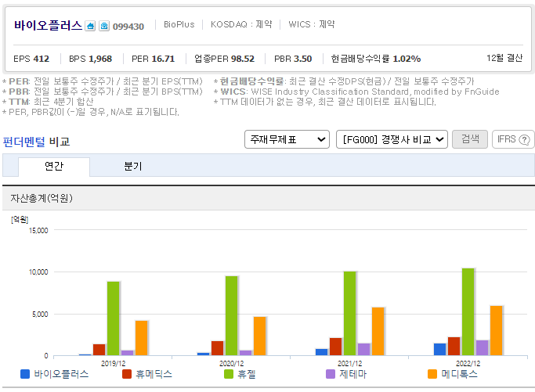Expand the [FG000] 경쟁사 비교 dropdown
Image resolution: width=535 pixels, height=392 pixels.
click(392, 139)
